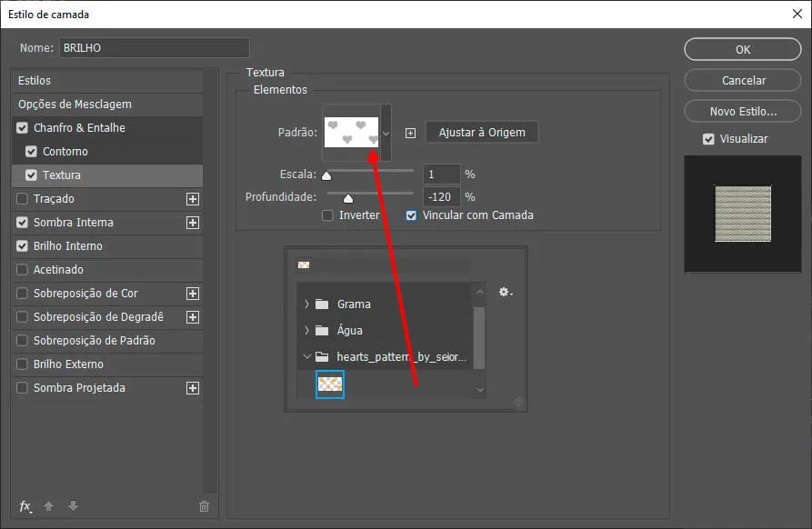This screenshot has width=812, height=529.
Task: Collapse the hearts_pattern group
Action: (x=306, y=356)
